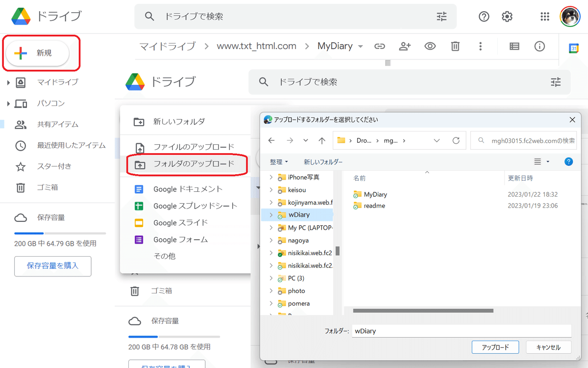Screen dimensions: 588x368
Task: Click the preview eye icon
Action: 430,46
